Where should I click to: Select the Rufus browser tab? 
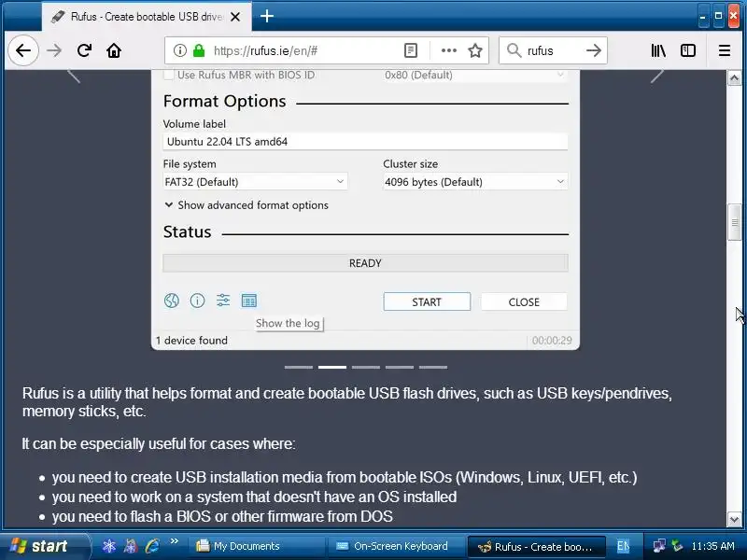[x=147, y=17]
